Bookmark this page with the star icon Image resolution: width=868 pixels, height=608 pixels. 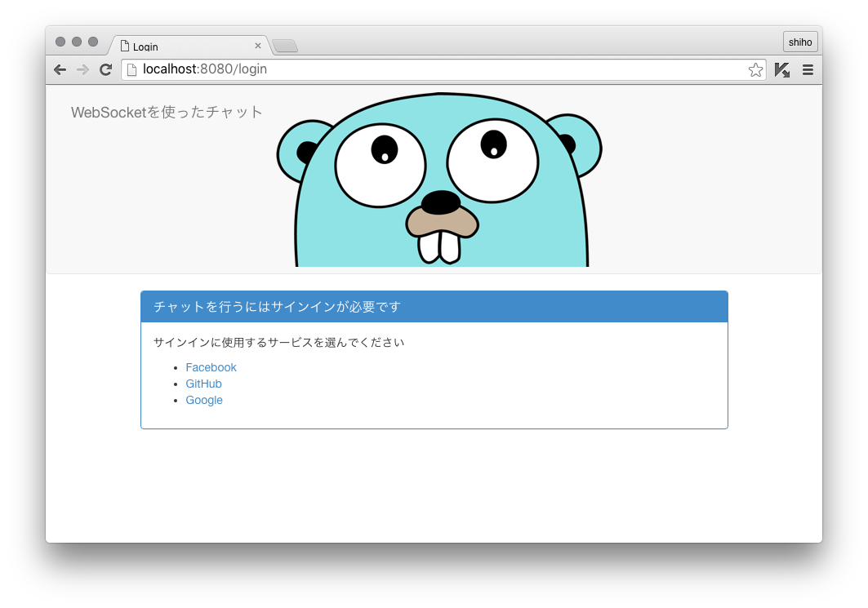(755, 69)
